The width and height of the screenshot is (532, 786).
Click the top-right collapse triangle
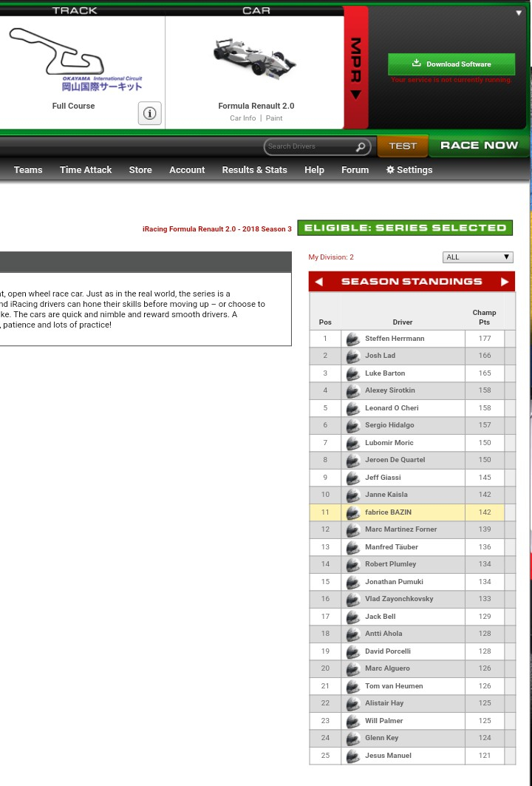tap(519, 13)
